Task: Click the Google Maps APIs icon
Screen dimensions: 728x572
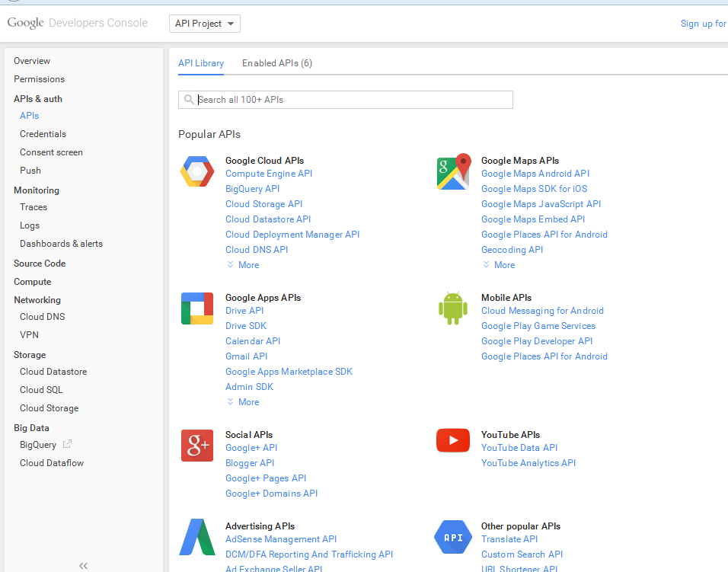Action: [454, 171]
